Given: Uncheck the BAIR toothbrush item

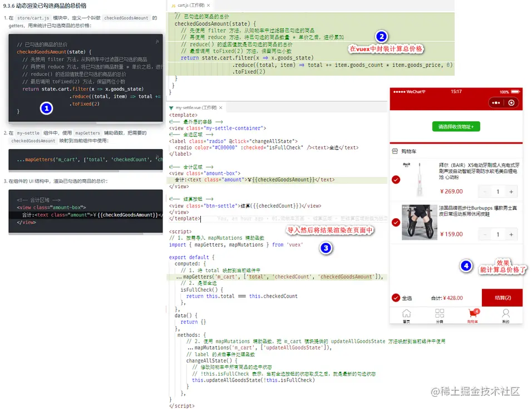Looking at the screenshot, I should click(x=396, y=180).
